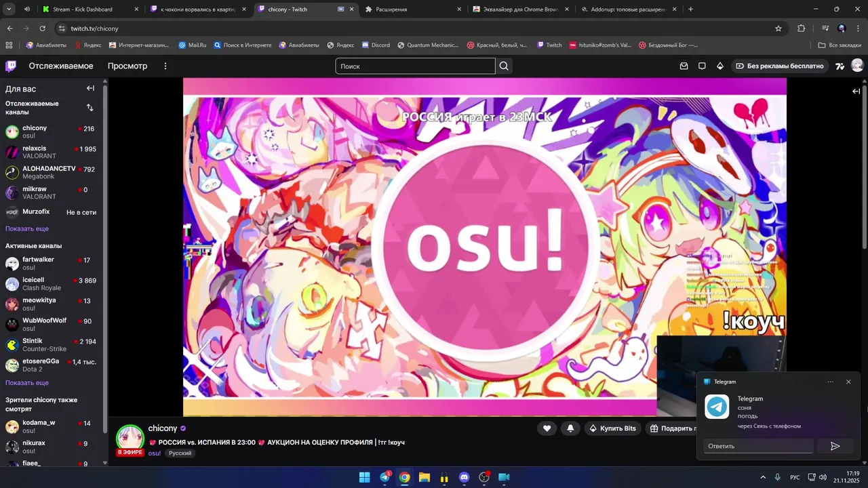This screenshot has width=868, height=488.
Task: Click the Ответить reply field in notification
Action: 758,446
